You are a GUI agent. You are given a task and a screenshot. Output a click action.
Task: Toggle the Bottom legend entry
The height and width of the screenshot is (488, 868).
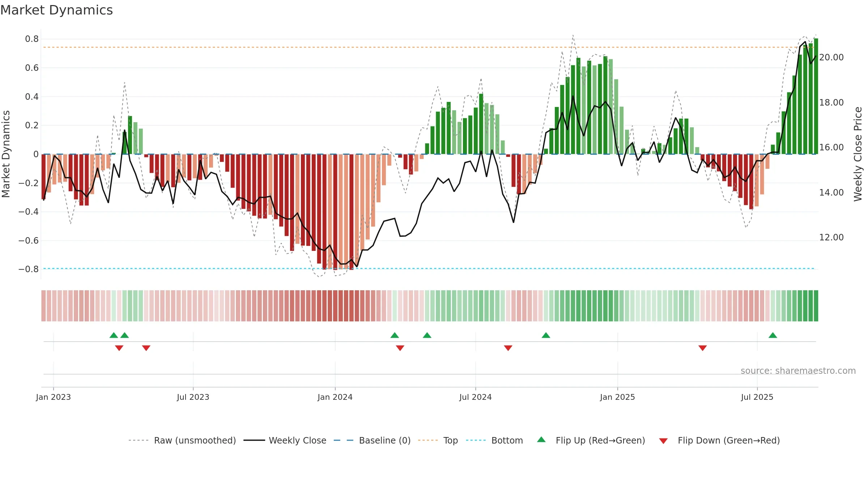click(x=494, y=440)
